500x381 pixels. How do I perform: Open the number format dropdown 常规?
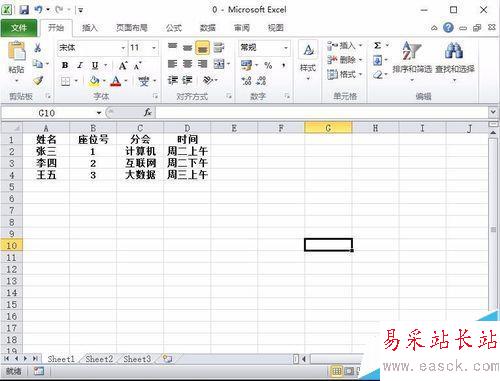pyautogui.click(x=286, y=48)
